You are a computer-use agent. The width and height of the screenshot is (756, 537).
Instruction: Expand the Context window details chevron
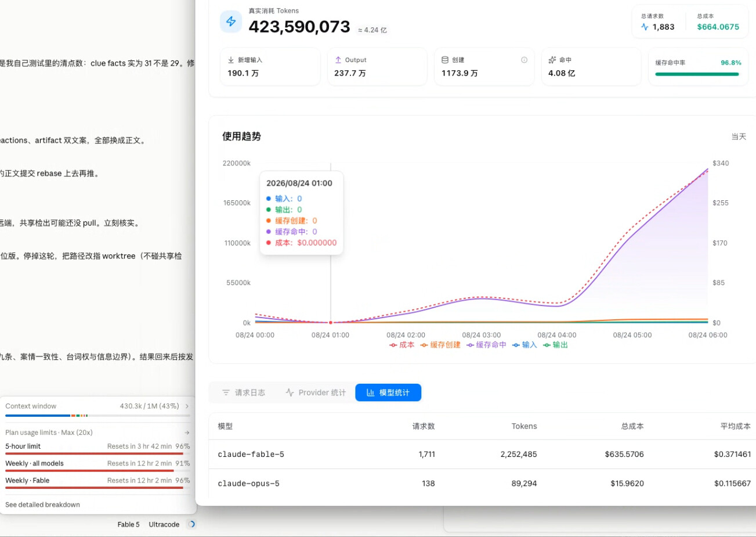187,406
